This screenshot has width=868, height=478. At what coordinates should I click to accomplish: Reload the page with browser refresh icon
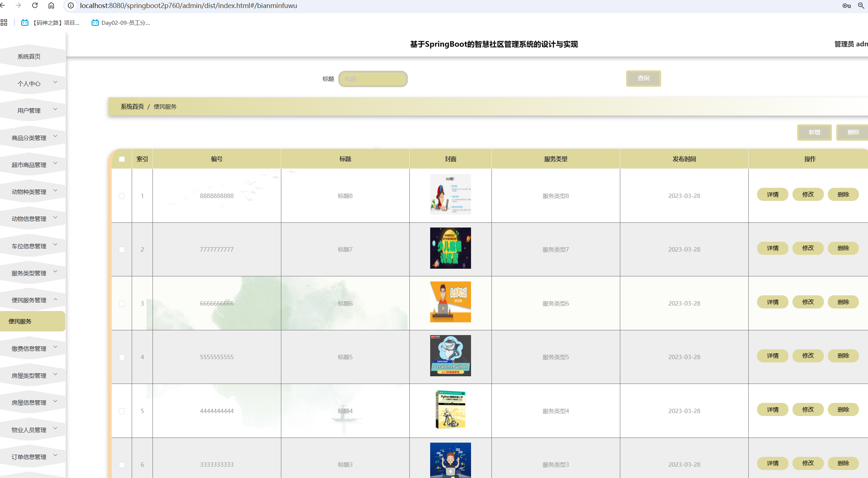35,5
